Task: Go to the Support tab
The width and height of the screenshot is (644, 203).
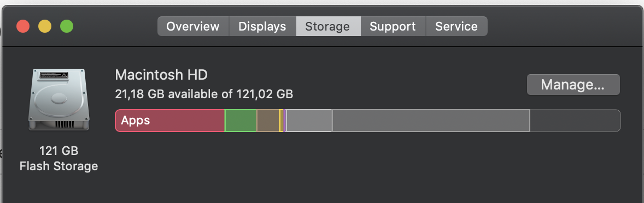Action: click(x=393, y=26)
